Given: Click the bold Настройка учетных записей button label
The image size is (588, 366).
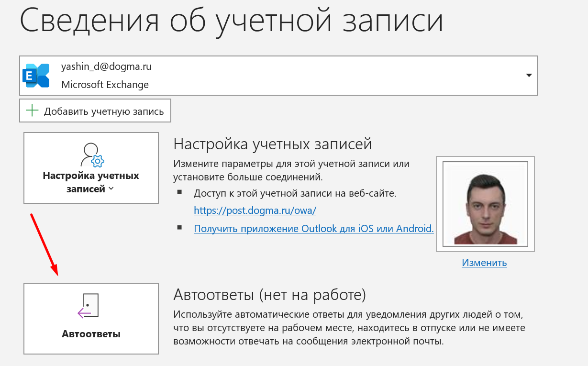Looking at the screenshot, I should pyautogui.click(x=91, y=182).
